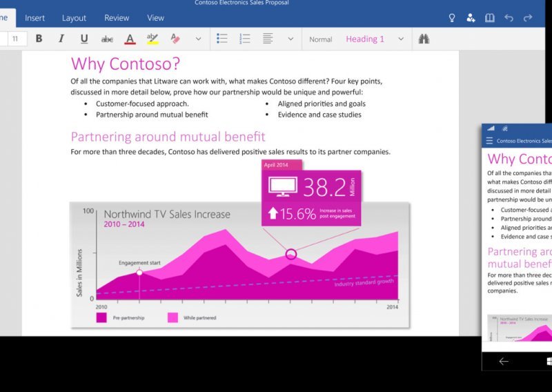The height and width of the screenshot is (392, 552).
Task: Apply the Heading 1 style
Action: point(365,39)
